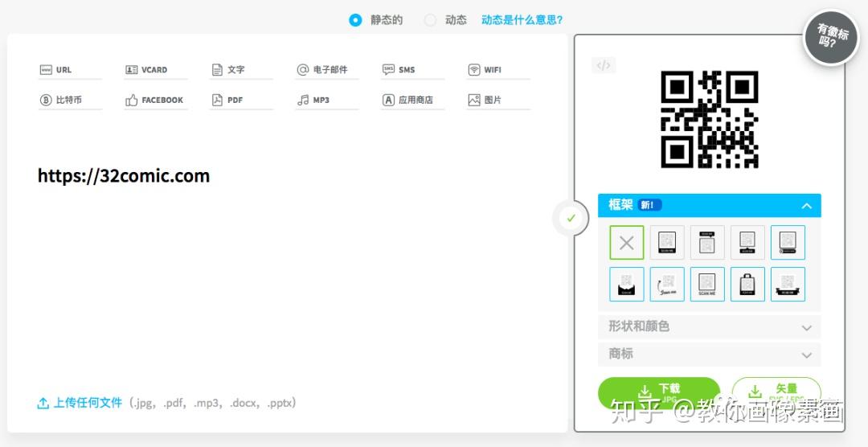Select the ribbon banner frame
This screenshot has height=447, width=868.
[x=788, y=284]
